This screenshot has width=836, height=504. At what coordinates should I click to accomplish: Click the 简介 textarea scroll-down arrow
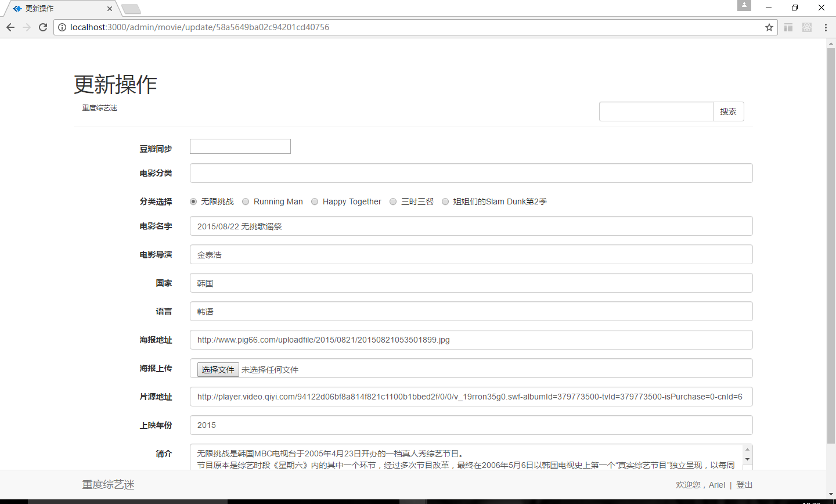[747, 459]
